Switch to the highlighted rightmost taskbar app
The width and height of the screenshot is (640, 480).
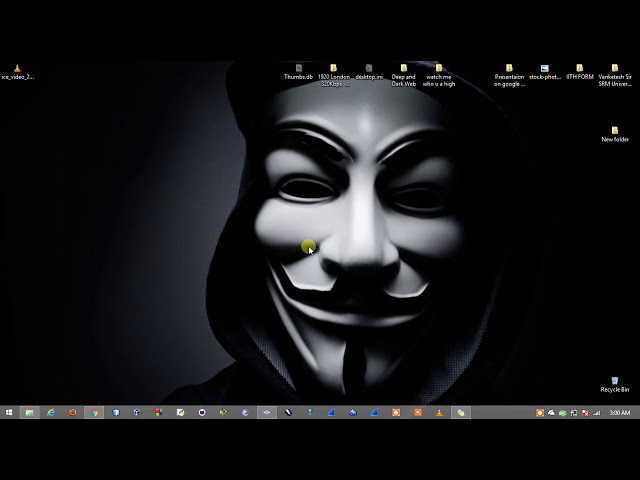coord(461,413)
